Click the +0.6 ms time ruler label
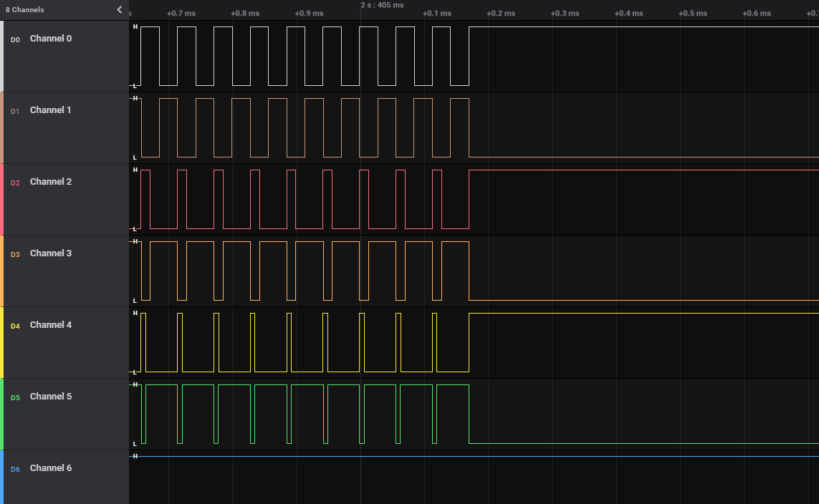Viewport: 819px width, 504px height. coord(757,14)
